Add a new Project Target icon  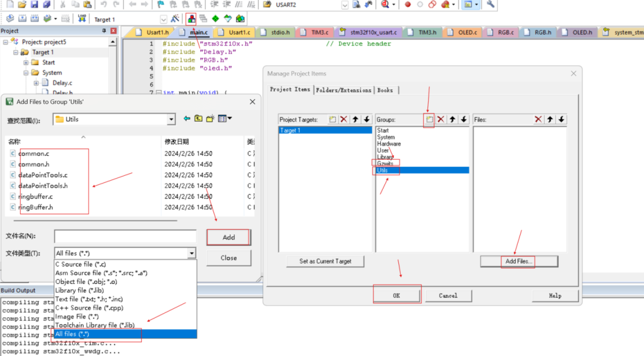tap(332, 119)
